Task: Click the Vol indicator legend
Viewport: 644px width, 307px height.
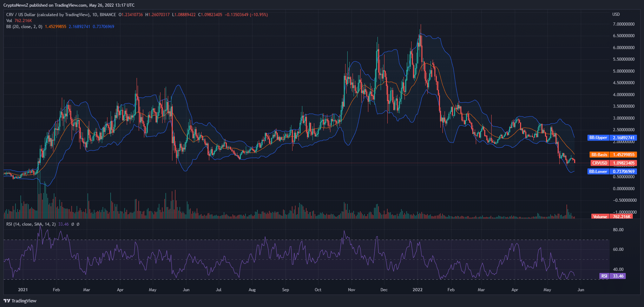Action: click(9, 21)
